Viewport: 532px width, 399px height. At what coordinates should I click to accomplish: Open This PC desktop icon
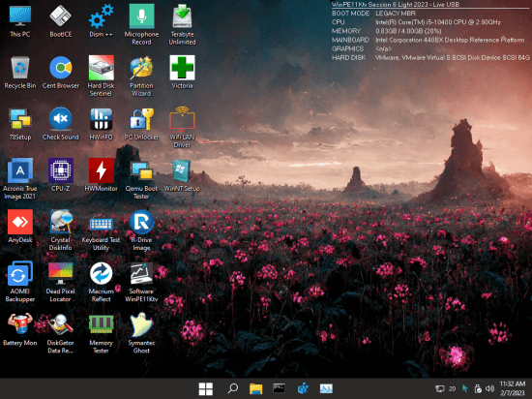pos(20,21)
